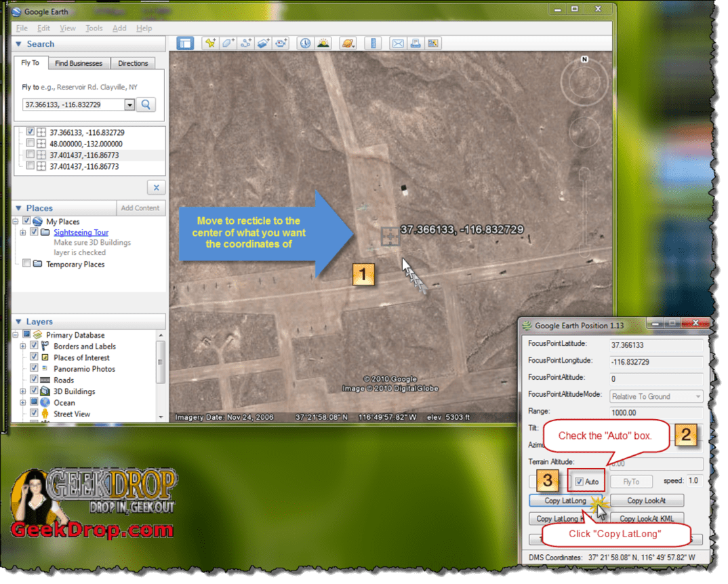Click the Add Content button
The image size is (728, 584).
(x=140, y=208)
